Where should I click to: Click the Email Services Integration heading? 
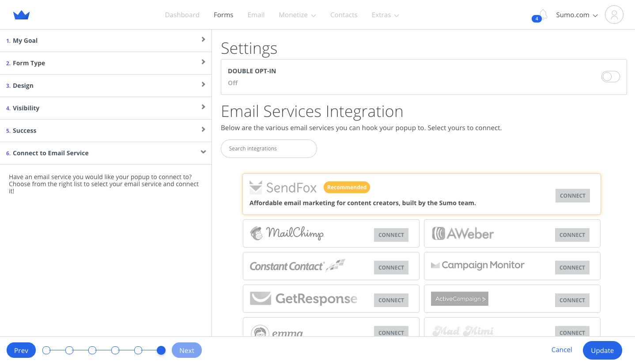(x=312, y=112)
